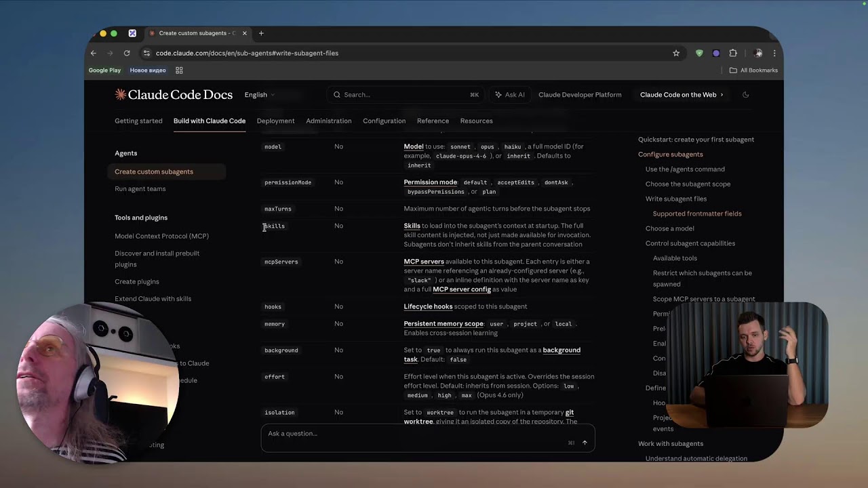Open the Google Play bookmark
This screenshot has height=488, width=868.
click(104, 70)
